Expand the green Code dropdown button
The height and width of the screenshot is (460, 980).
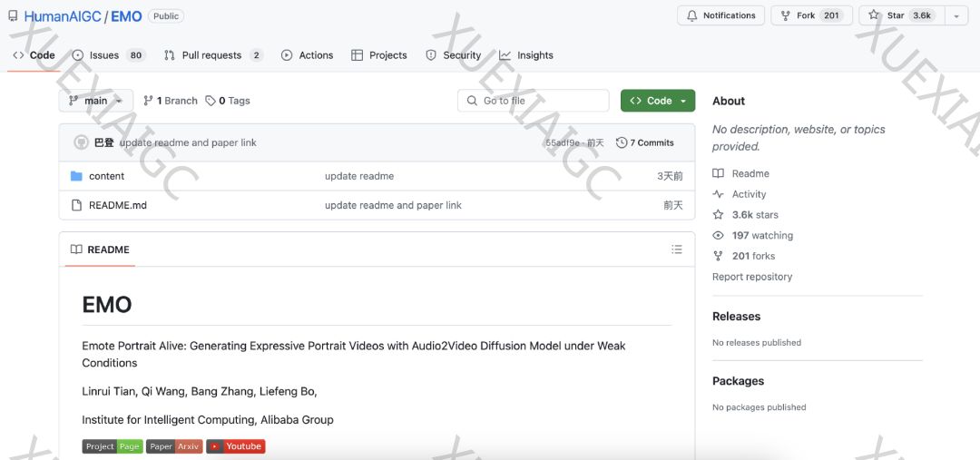tap(658, 101)
